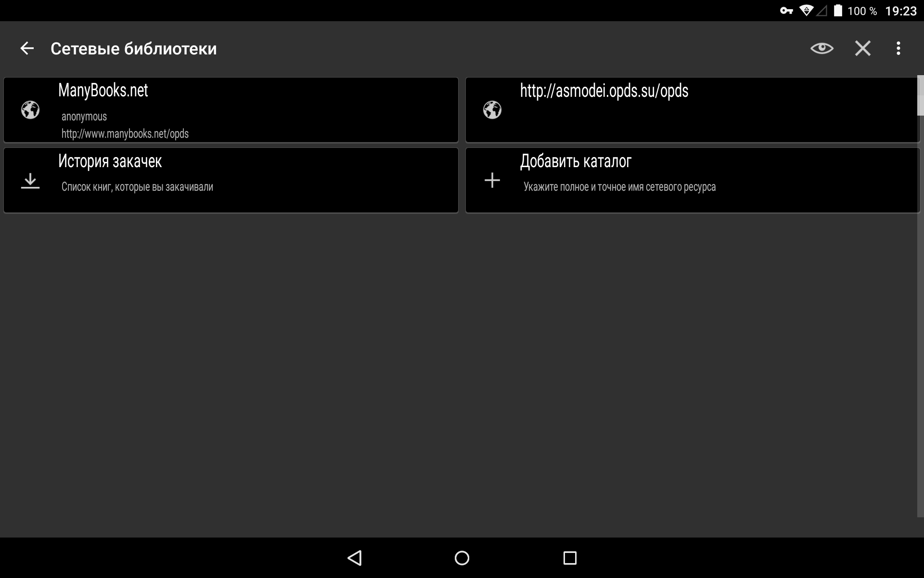924x578 pixels.
Task: Click the X close icon in the toolbar
Action: click(x=862, y=48)
